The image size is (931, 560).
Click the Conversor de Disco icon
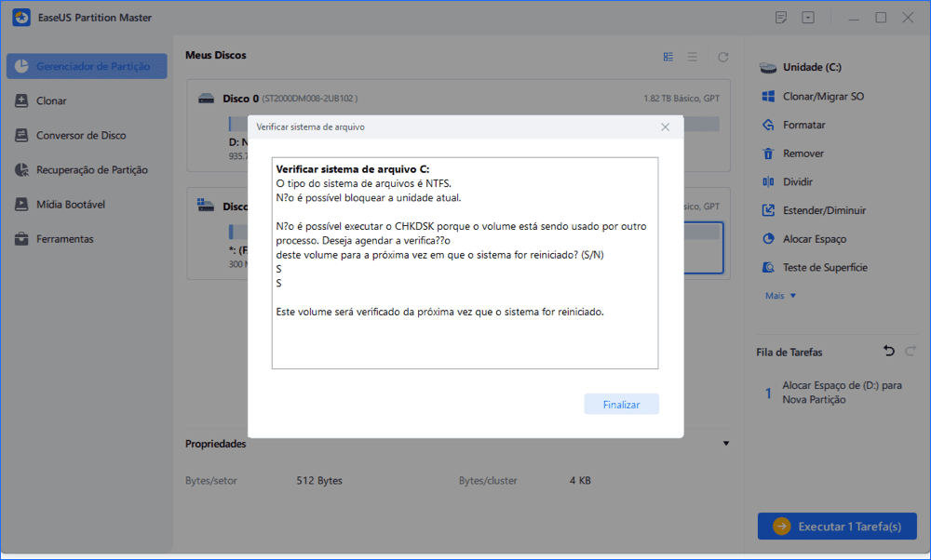pyautogui.click(x=21, y=135)
